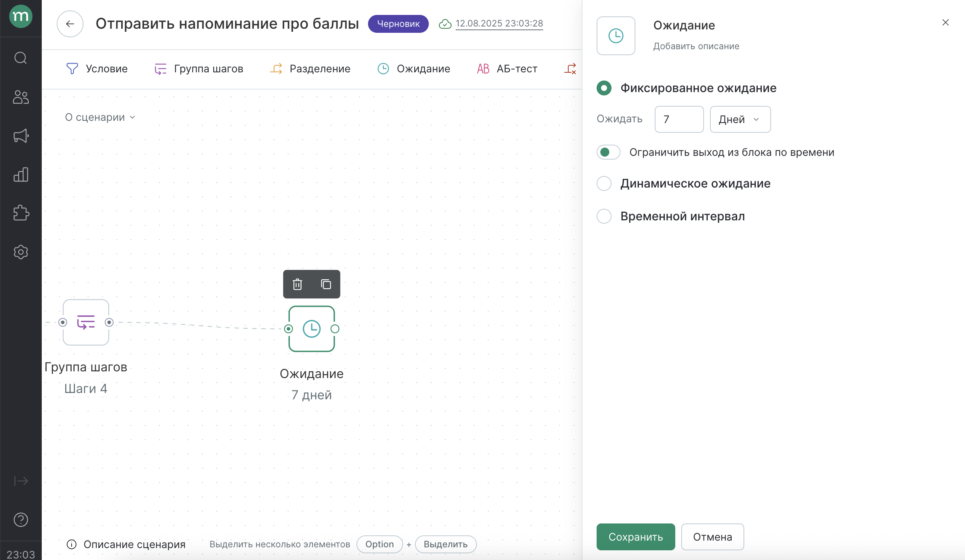Save the wait block with Сохранить

click(x=636, y=537)
